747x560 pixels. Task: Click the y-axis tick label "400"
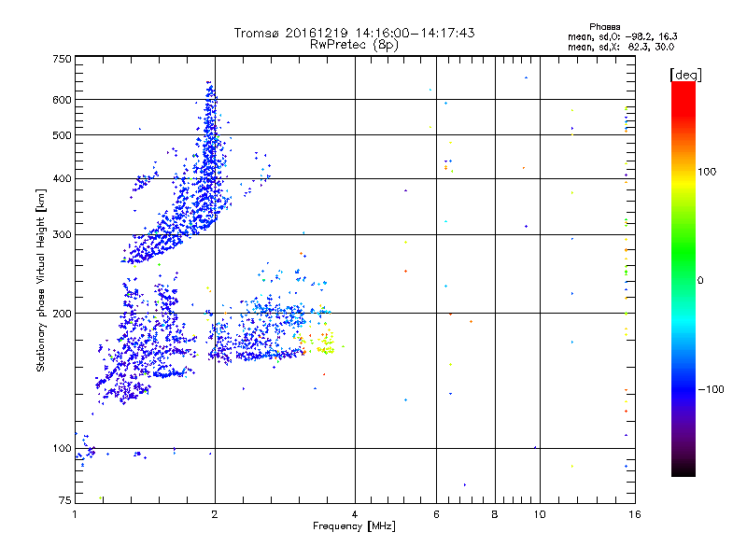click(x=62, y=179)
